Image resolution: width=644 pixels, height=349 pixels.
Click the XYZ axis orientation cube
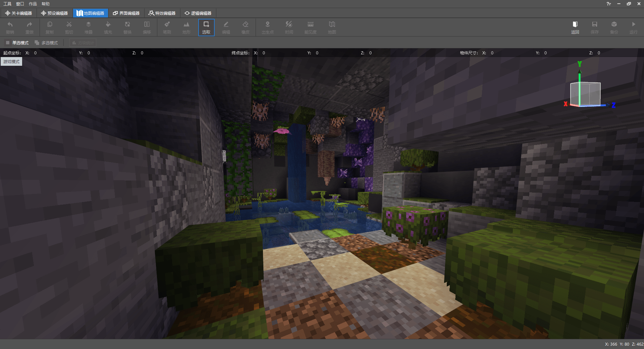point(585,94)
